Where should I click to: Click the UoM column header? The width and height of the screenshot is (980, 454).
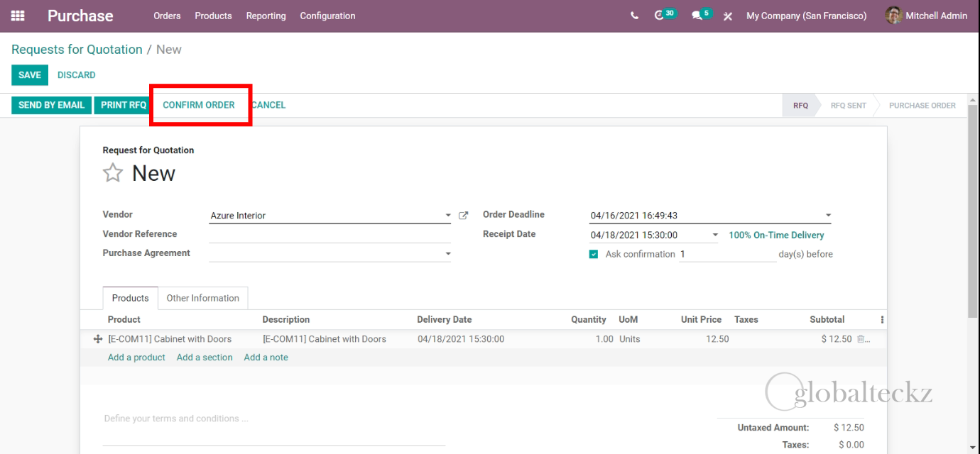click(x=628, y=320)
